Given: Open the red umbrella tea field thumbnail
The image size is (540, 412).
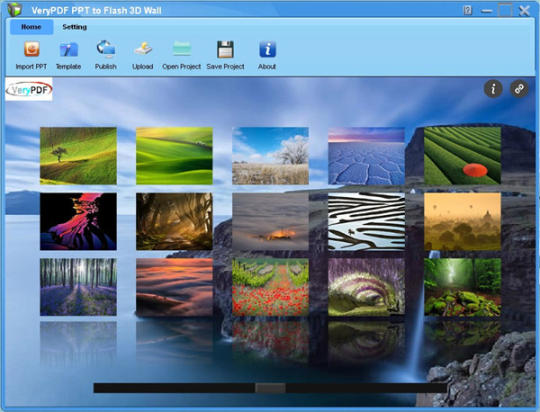Looking at the screenshot, I should (x=462, y=156).
